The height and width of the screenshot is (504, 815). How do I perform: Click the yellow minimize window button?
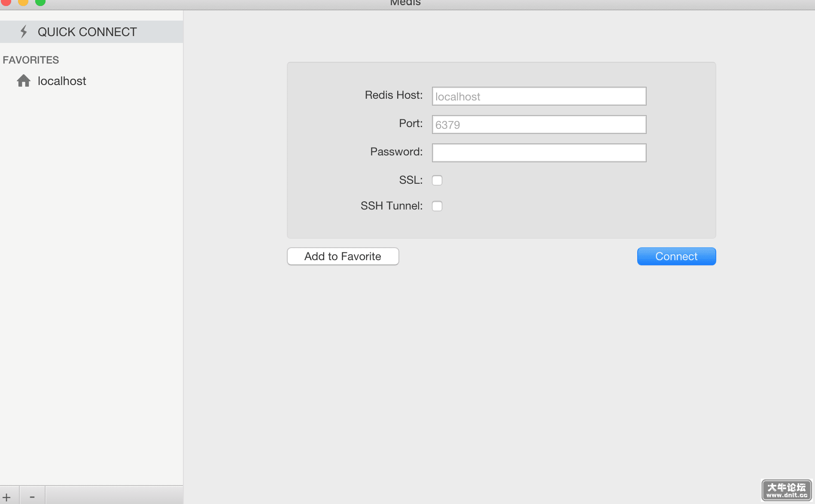[23, 2]
